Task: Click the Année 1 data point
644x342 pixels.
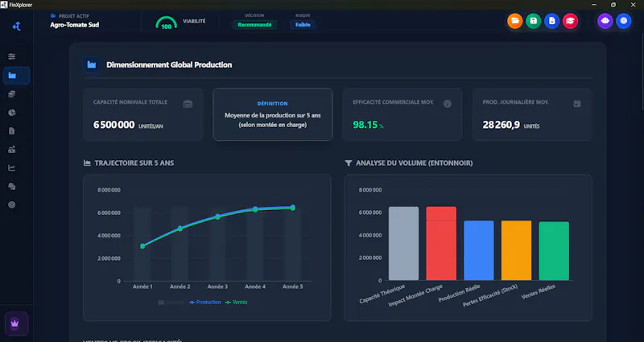Action: pyautogui.click(x=142, y=246)
